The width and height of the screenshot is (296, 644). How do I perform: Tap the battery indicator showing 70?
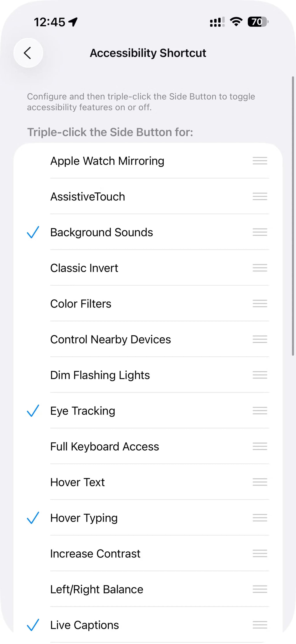tap(258, 22)
